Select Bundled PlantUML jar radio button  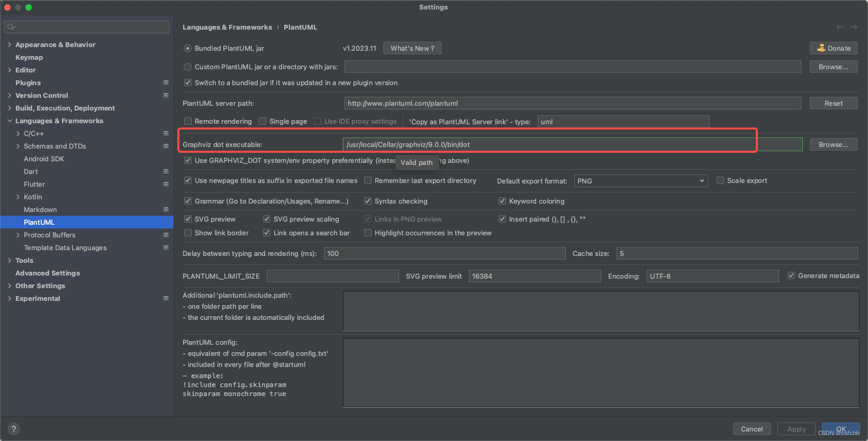click(187, 48)
